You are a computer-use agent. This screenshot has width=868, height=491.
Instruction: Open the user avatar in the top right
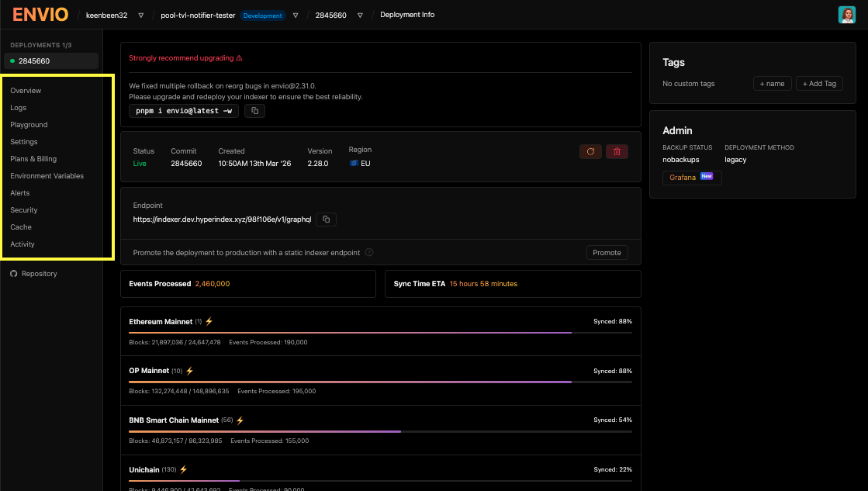click(847, 14)
